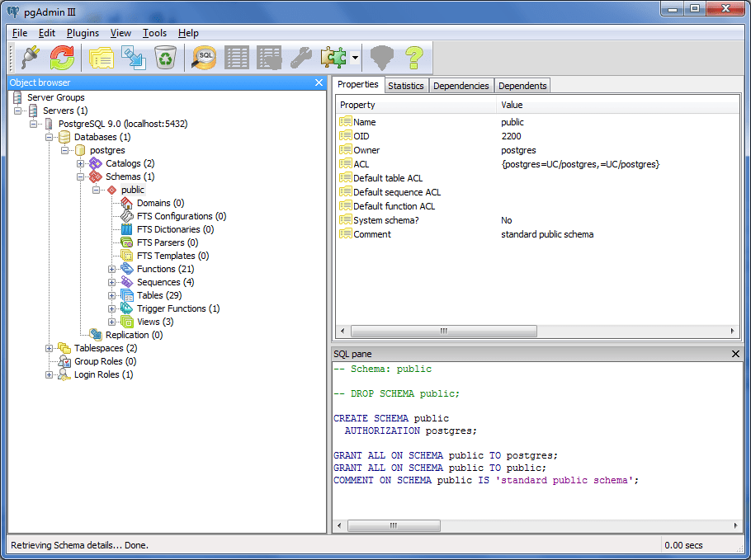751x560 pixels.
Task: Click the Delete object trash icon
Action: pos(165,58)
